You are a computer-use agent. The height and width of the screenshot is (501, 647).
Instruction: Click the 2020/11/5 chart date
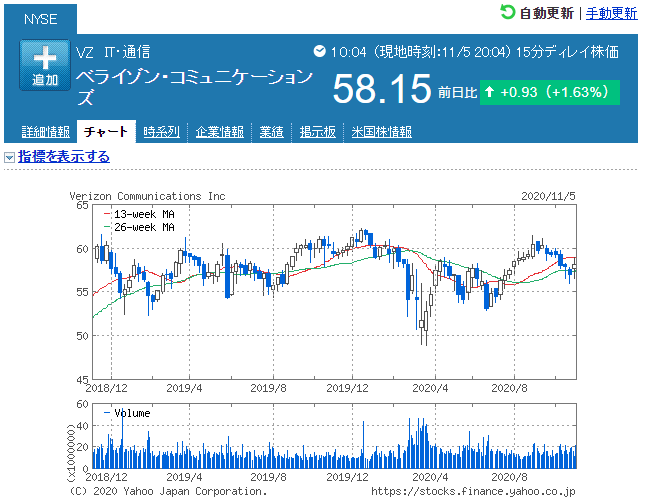point(548,196)
